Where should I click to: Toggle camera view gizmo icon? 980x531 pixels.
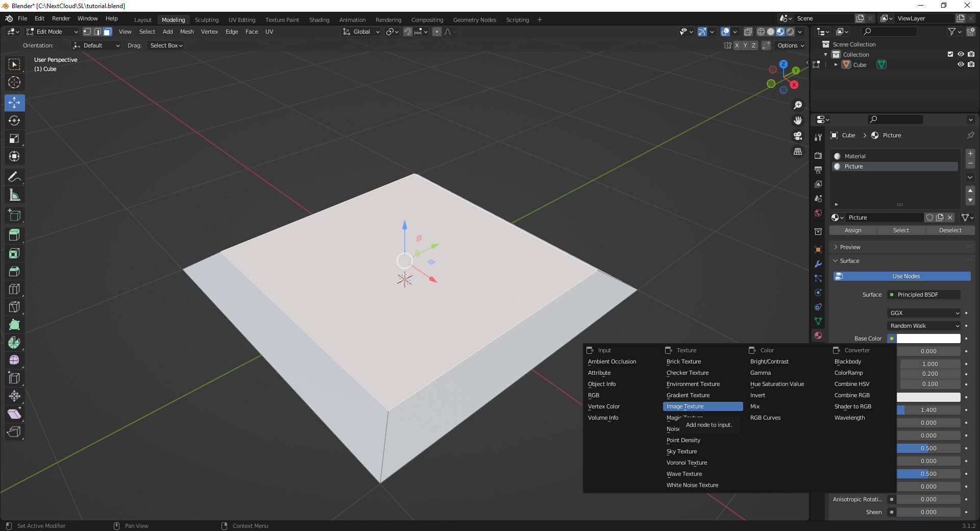pos(798,136)
